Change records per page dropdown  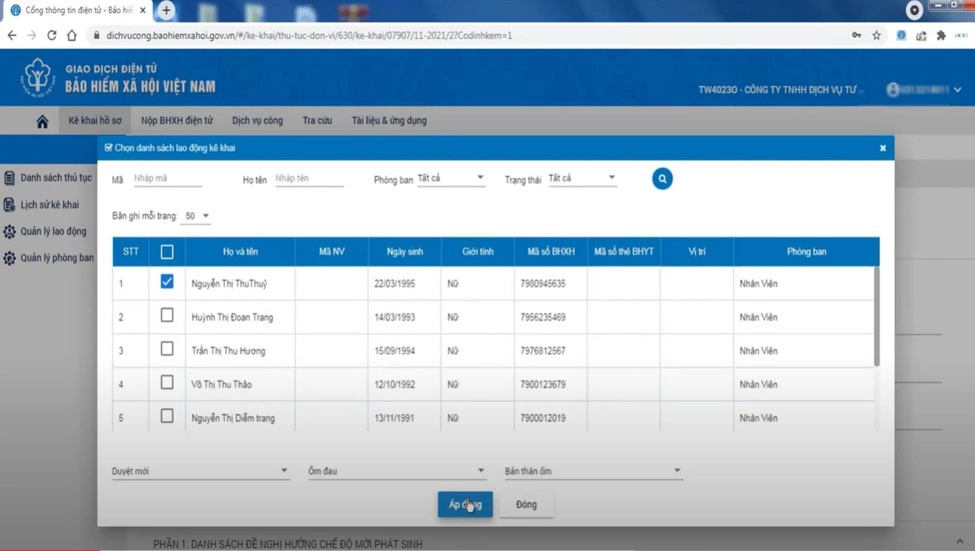[197, 216]
